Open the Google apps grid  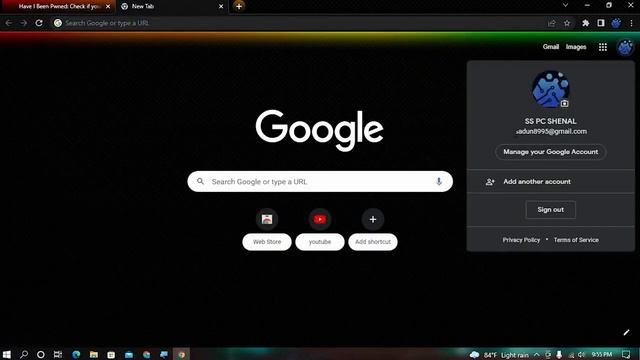(x=603, y=47)
